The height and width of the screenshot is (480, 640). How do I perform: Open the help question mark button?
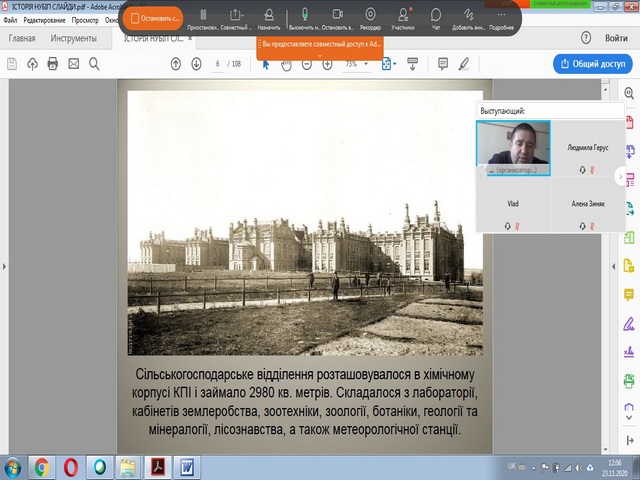point(586,38)
